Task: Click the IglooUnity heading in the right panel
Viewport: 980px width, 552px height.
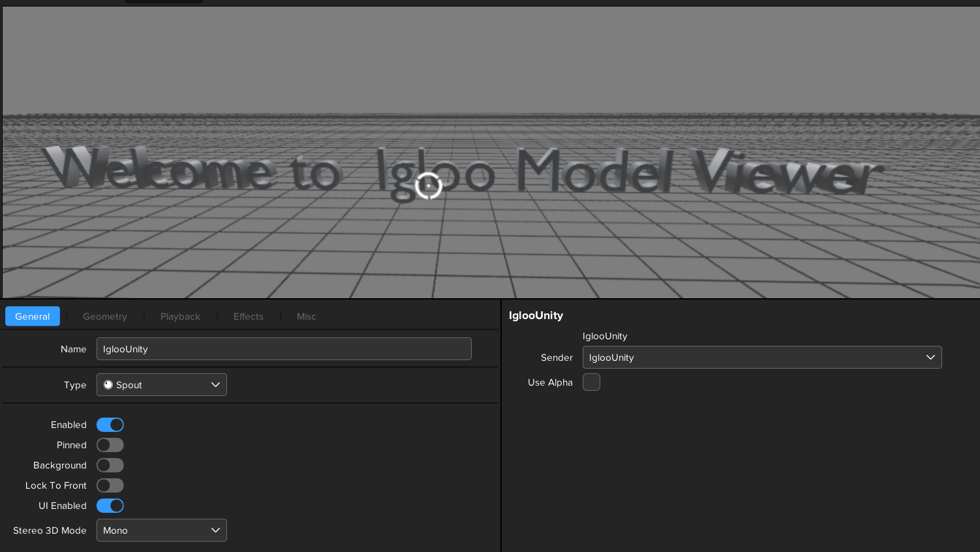Action: click(536, 316)
